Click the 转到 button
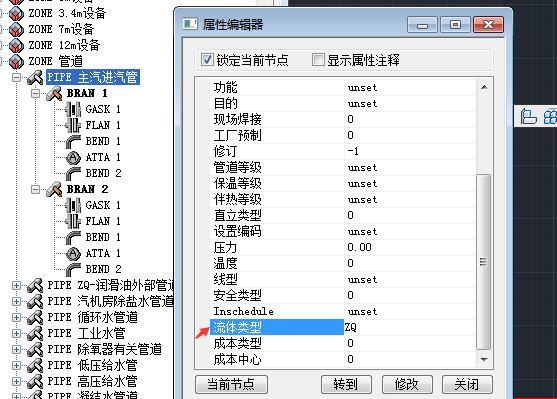The image size is (557, 399). (346, 384)
